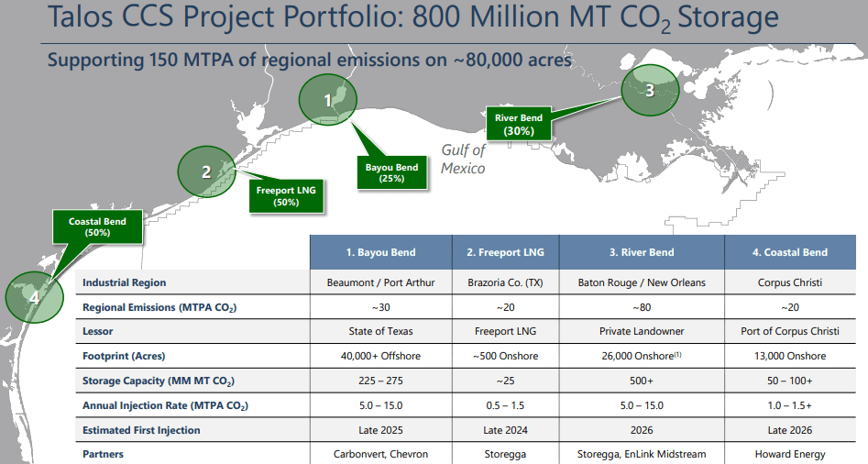Select the Freeport LNG (50%) callout
868x464 pixels.
coord(286,196)
